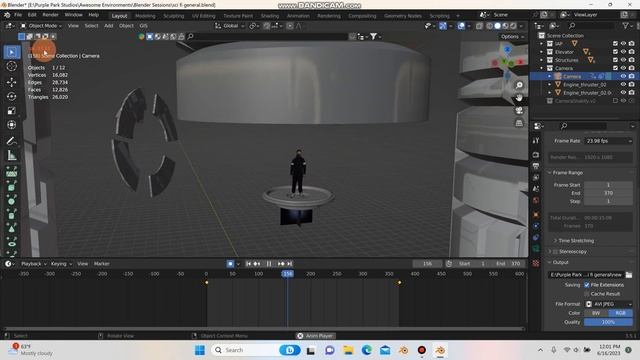Viewport: 640px width, 360px height.
Task: Open Windows Start menu
Action: click(x=200, y=350)
